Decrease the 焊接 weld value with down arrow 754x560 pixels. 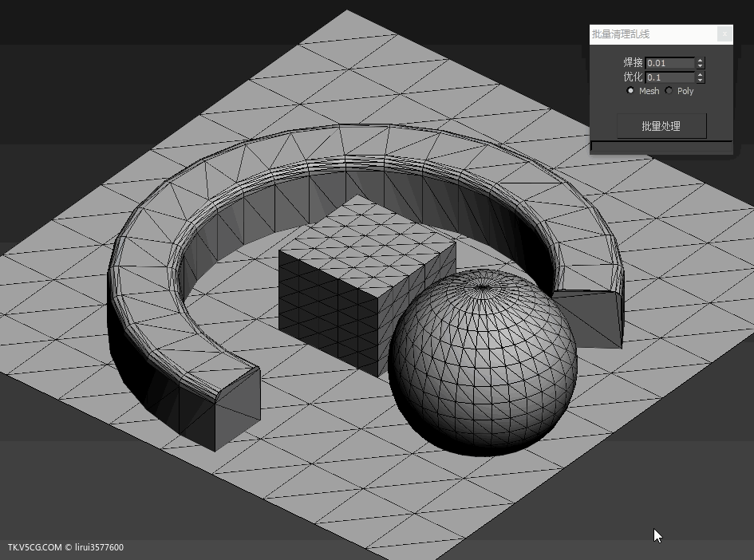(x=701, y=66)
